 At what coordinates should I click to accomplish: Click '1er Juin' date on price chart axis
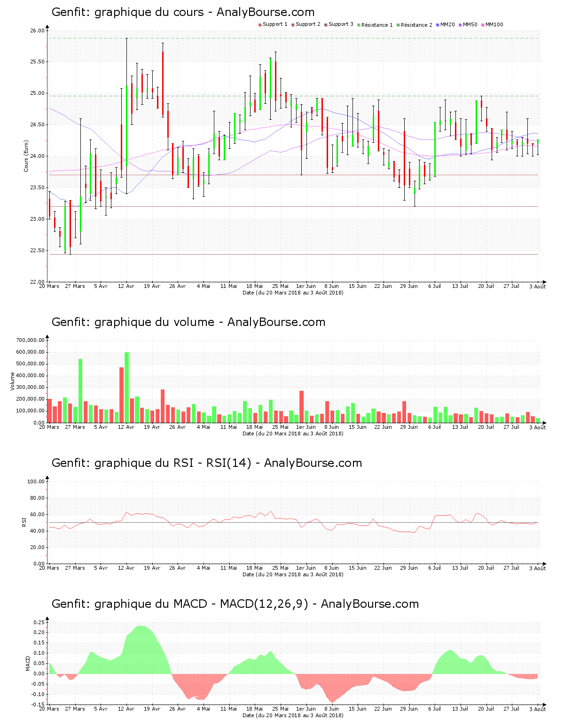(x=306, y=286)
